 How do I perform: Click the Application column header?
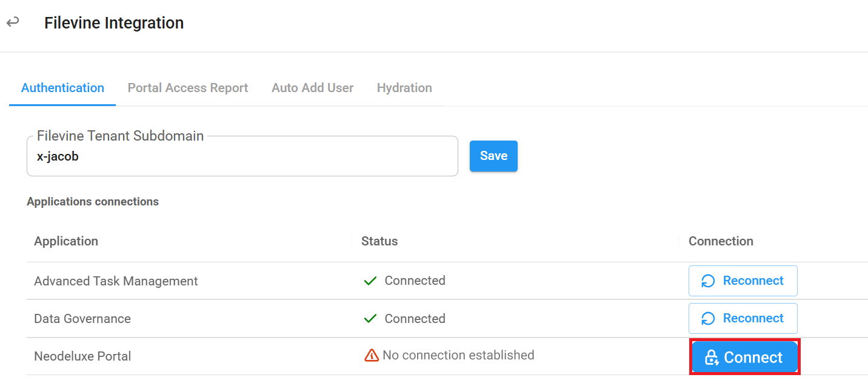click(x=66, y=241)
